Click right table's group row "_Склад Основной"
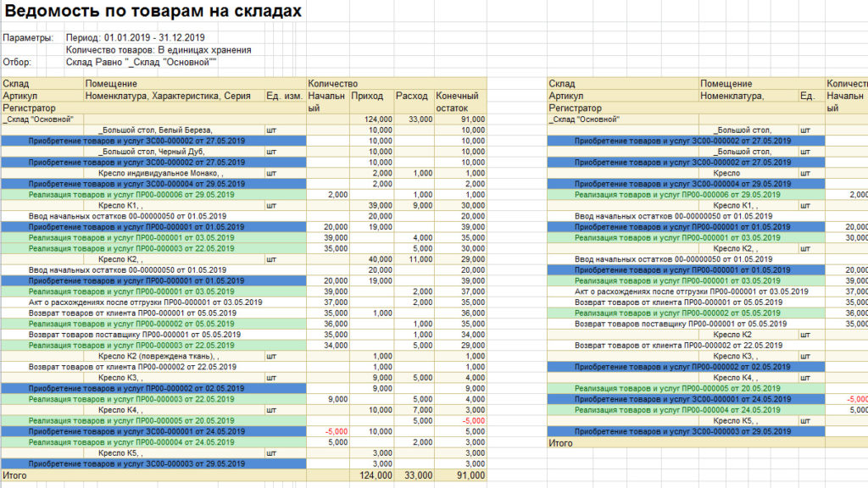 click(623, 119)
